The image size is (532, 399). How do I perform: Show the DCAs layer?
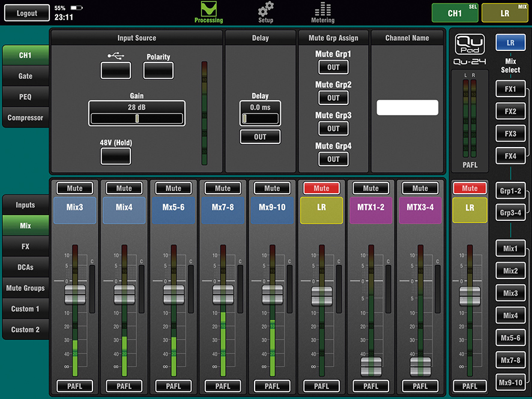pyautogui.click(x=25, y=267)
